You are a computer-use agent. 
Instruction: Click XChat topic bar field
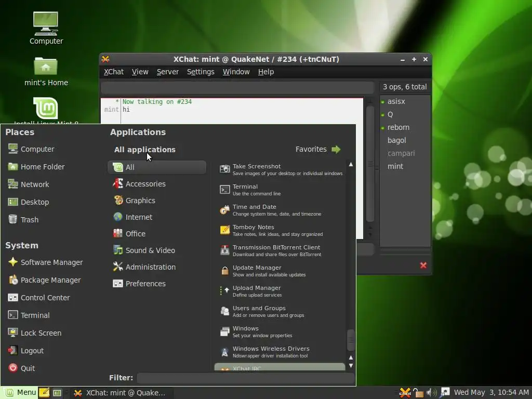pyautogui.click(x=237, y=87)
